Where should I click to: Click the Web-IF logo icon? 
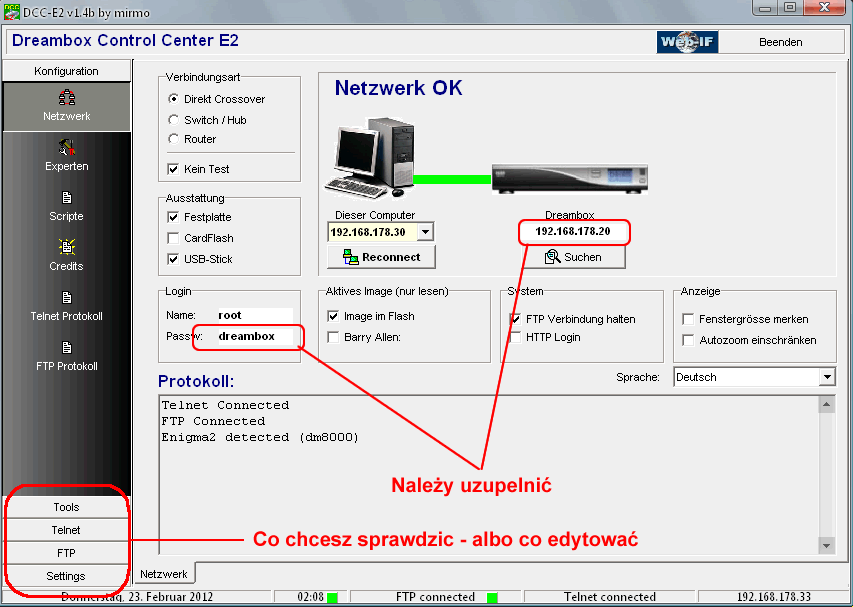687,42
